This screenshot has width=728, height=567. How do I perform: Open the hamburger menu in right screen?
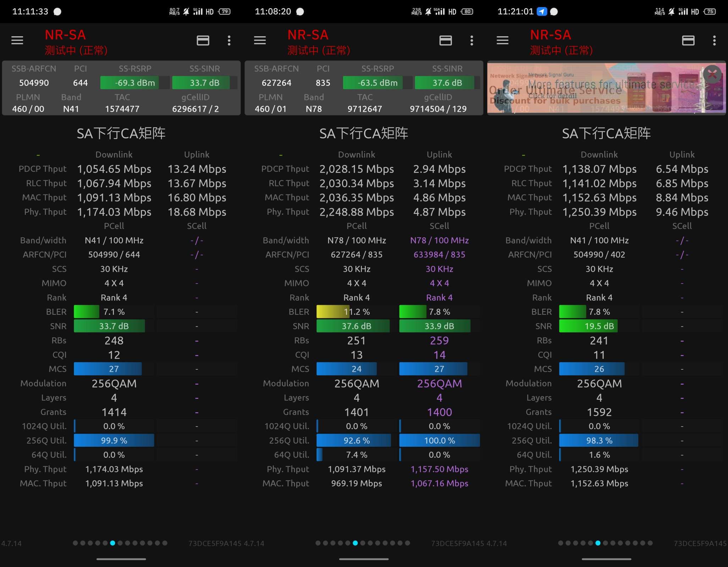click(x=502, y=40)
